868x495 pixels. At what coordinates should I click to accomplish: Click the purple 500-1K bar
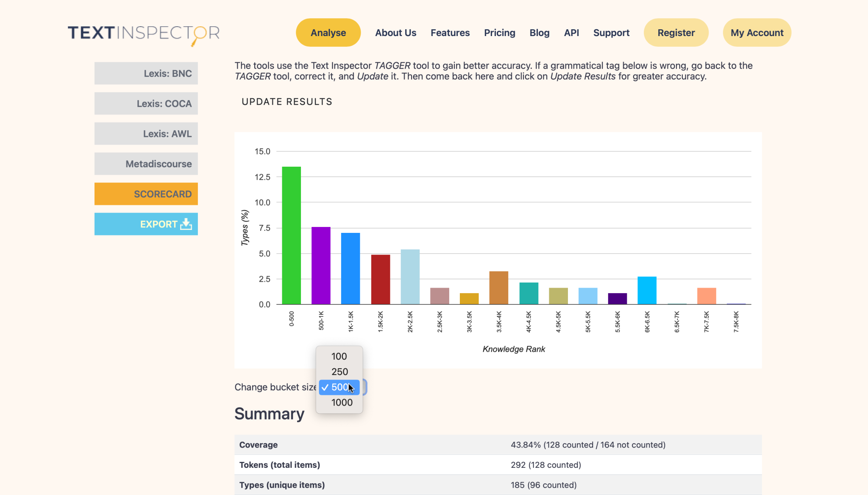coord(321,266)
